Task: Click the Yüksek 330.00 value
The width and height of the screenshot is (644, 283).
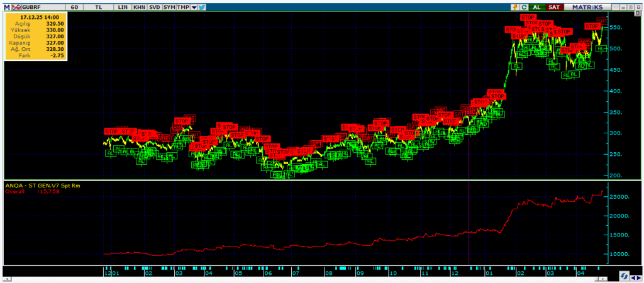Action: [55, 30]
